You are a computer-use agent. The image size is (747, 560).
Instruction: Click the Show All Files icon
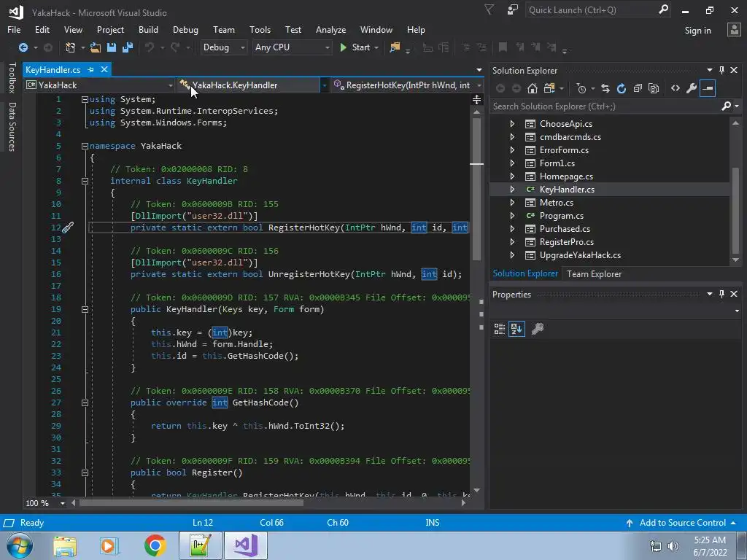tap(654, 88)
